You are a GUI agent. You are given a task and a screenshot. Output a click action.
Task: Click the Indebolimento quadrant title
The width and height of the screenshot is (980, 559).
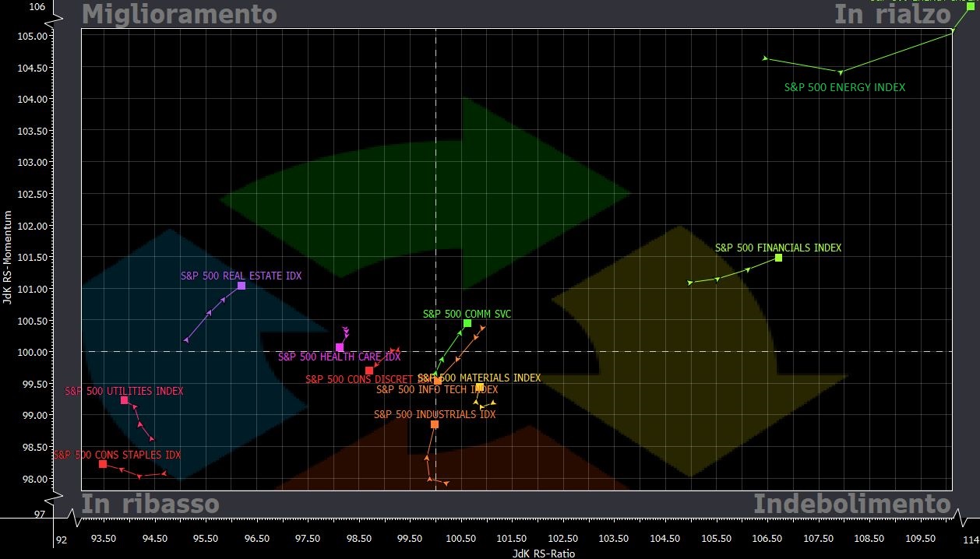pyautogui.click(x=852, y=504)
